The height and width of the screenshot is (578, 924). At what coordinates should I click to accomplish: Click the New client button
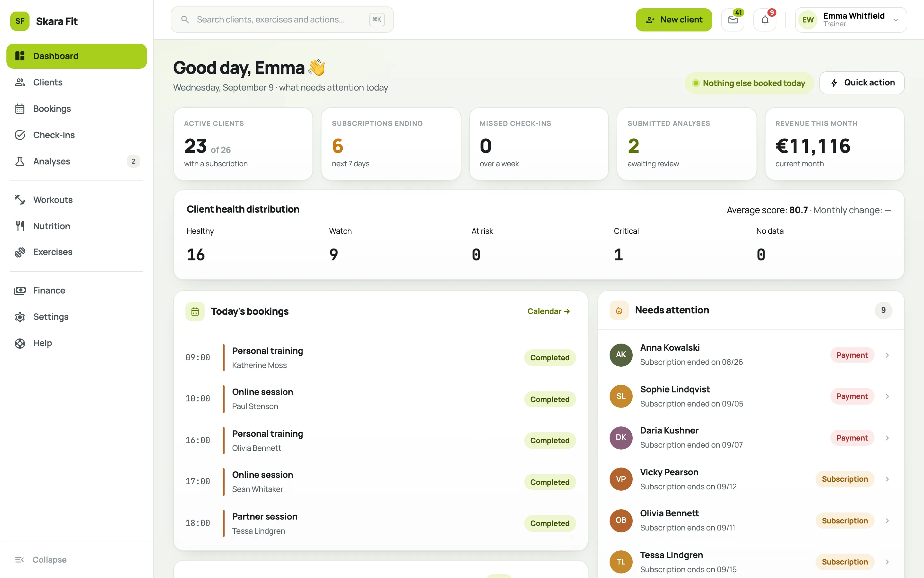pos(673,20)
